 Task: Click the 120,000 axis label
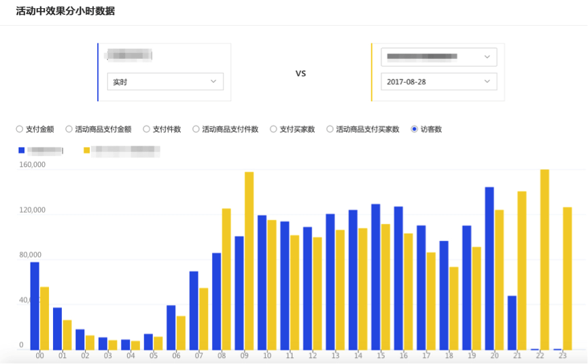click(32, 210)
